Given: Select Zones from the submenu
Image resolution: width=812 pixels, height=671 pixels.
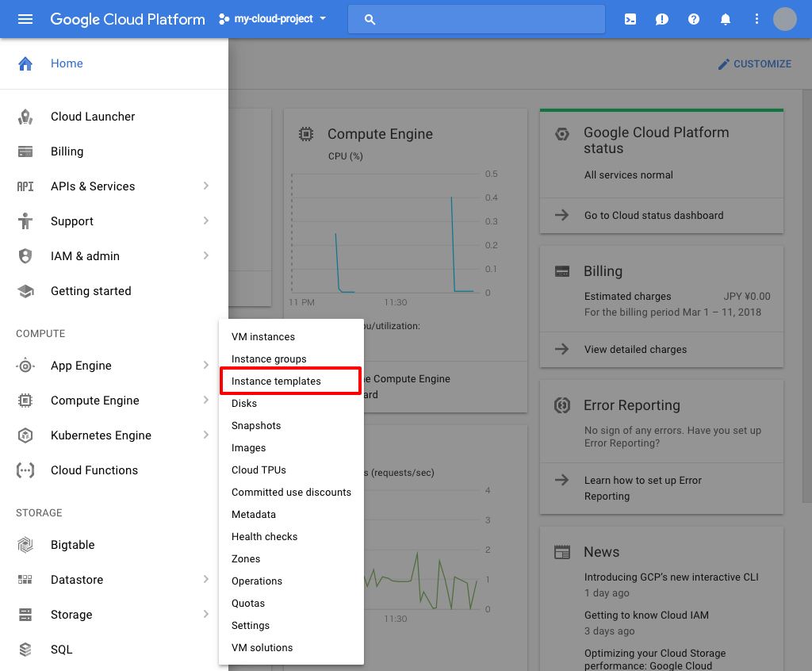Looking at the screenshot, I should [x=291, y=559].
